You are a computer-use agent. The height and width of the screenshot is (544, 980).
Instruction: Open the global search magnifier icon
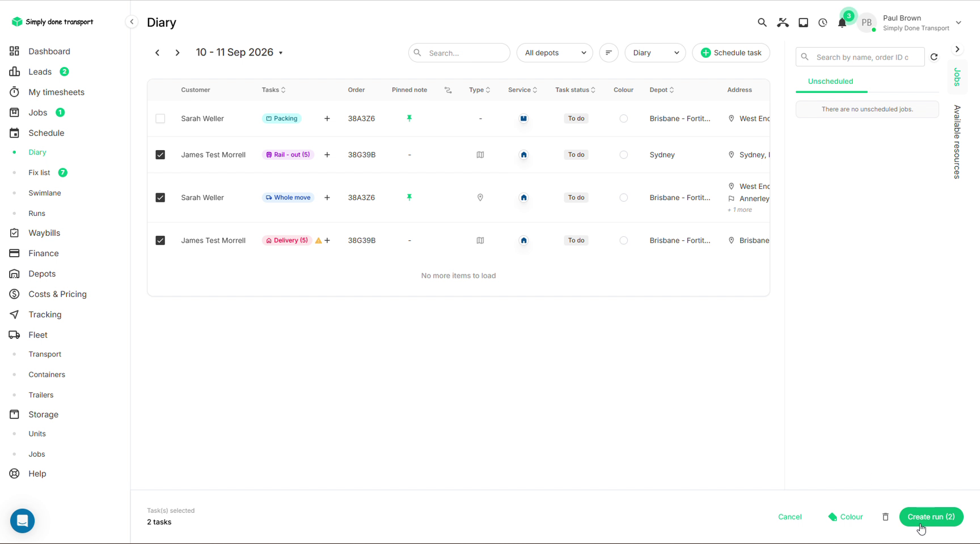point(762,23)
